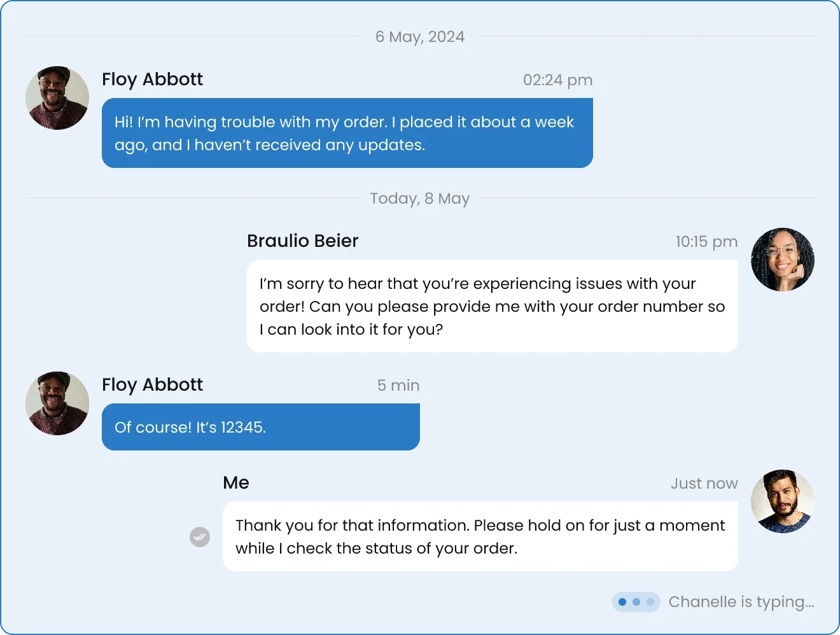The image size is (840, 635).
Task: Select the "having trouble with my order" message
Action: tap(347, 133)
